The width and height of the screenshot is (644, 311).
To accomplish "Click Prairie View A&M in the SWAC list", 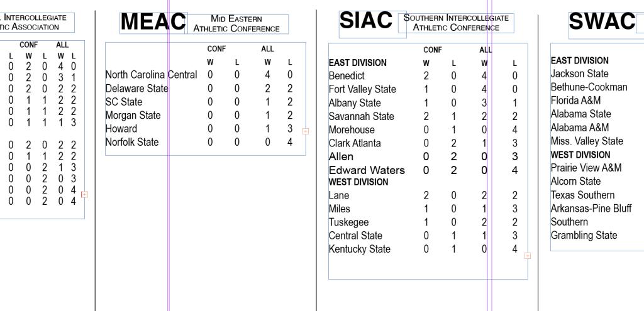I will [x=586, y=168].
